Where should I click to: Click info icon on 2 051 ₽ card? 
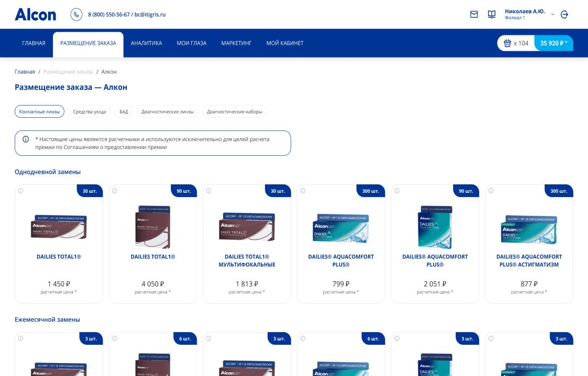click(x=397, y=191)
